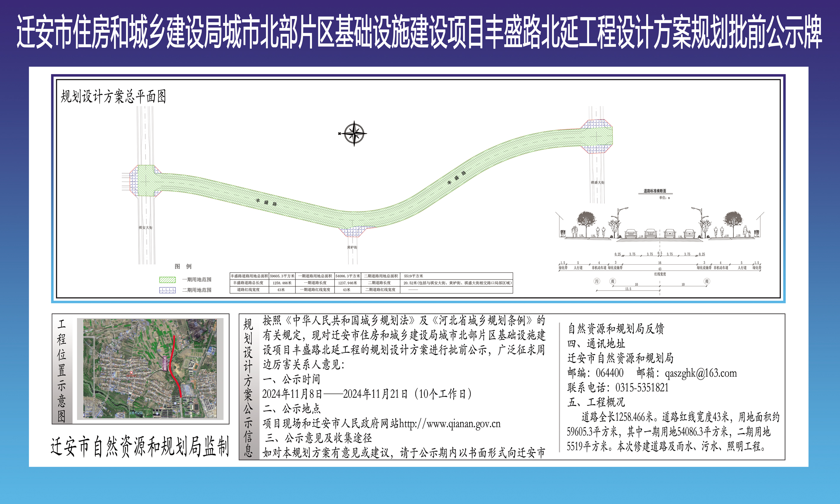Screen dimensions: 840x504
Task: Click the 二期道路长度 table cell
Action: point(381,283)
